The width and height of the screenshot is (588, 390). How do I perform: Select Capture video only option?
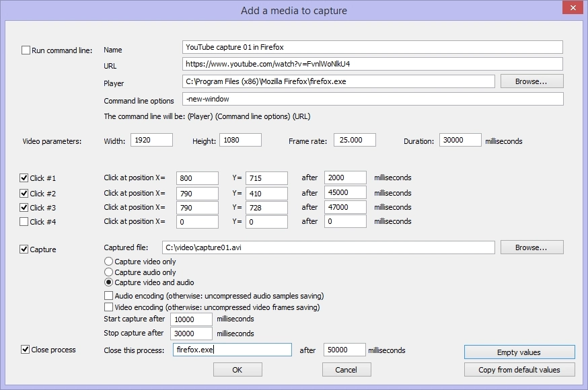(x=108, y=262)
